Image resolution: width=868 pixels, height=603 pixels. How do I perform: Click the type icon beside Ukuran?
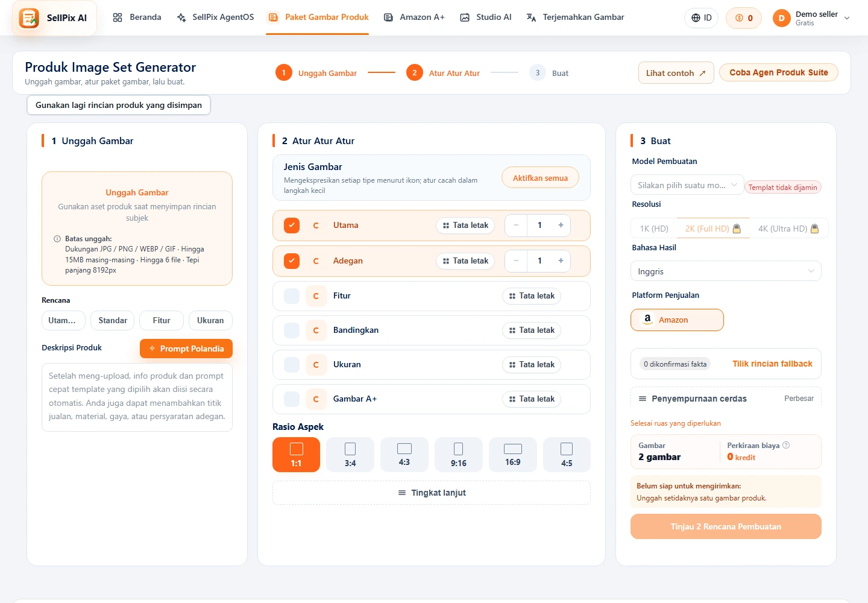click(316, 365)
